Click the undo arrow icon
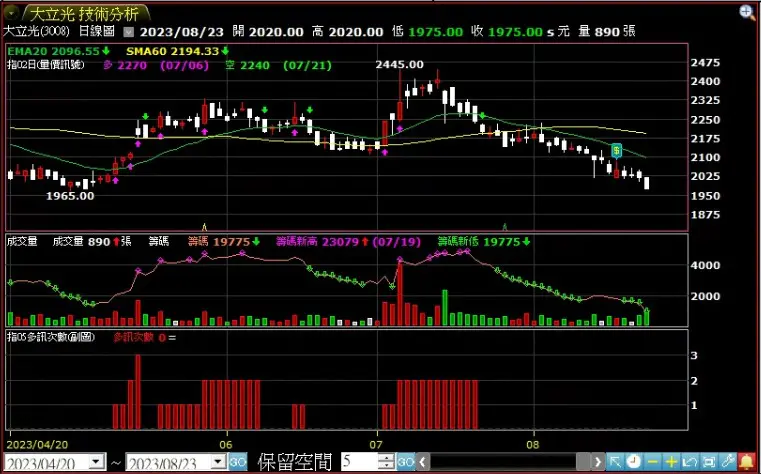This screenshot has height=474, width=761. tap(690, 461)
